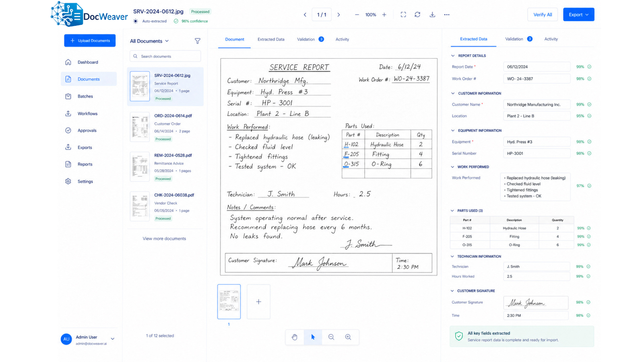Viewport: 644px width, 362px height.
Task: Click the verified checkmark beside Serial Number
Action: click(x=589, y=153)
